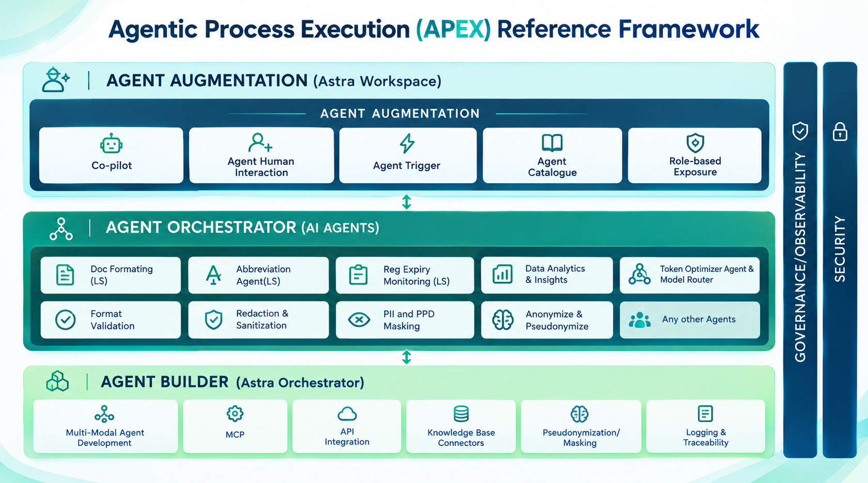Click the Governance/Observability shield checkmark icon
Viewport: 868px width, 483px height.
tap(800, 131)
